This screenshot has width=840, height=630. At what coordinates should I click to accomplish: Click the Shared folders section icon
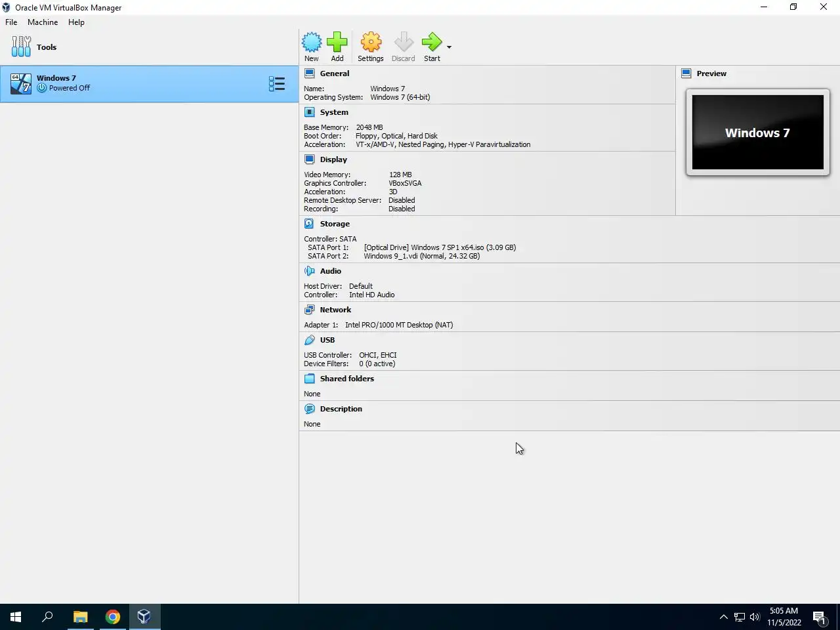point(310,379)
